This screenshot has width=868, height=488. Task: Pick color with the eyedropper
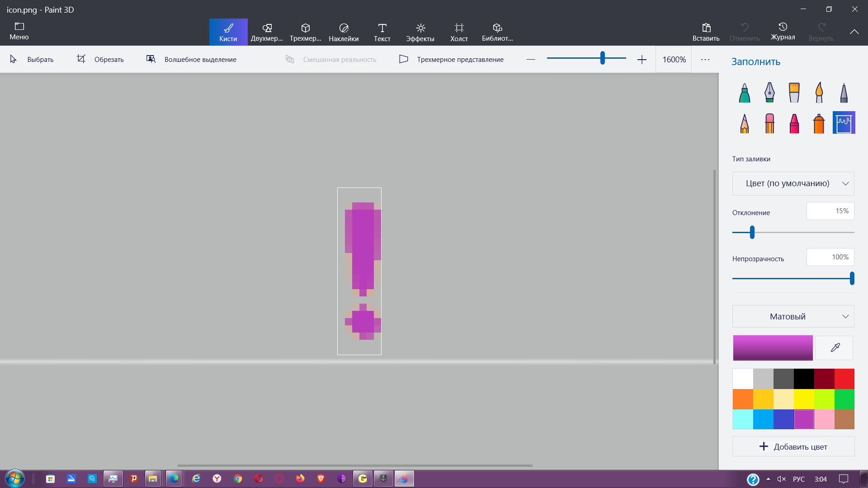click(x=835, y=347)
